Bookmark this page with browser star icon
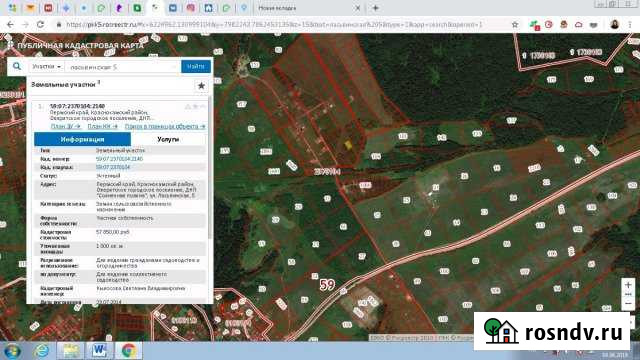This screenshot has height=360, width=640. pyautogui.click(x=515, y=24)
